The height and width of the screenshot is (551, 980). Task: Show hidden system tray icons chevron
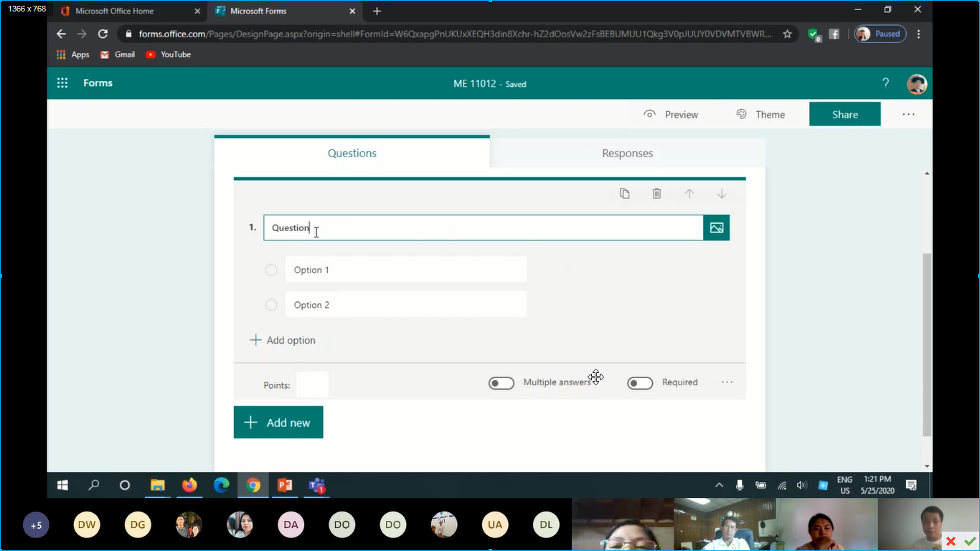click(719, 485)
